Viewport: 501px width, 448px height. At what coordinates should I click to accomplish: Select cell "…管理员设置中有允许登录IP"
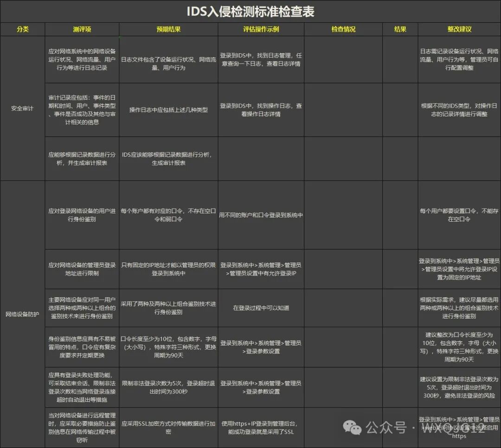click(x=261, y=269)
